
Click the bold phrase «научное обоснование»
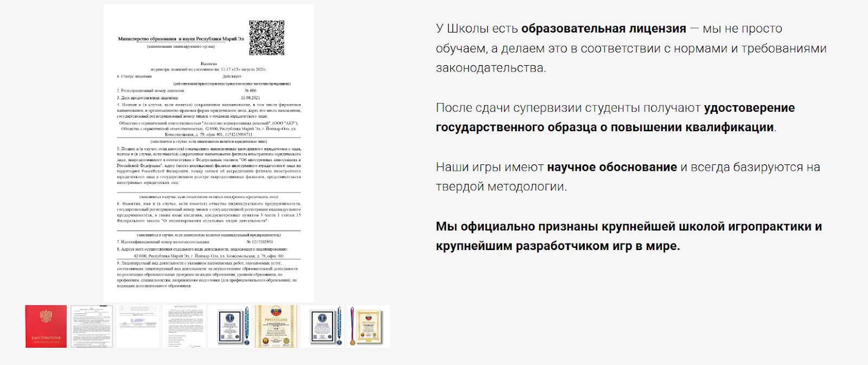pyautogui.click(x=612, y=167)
